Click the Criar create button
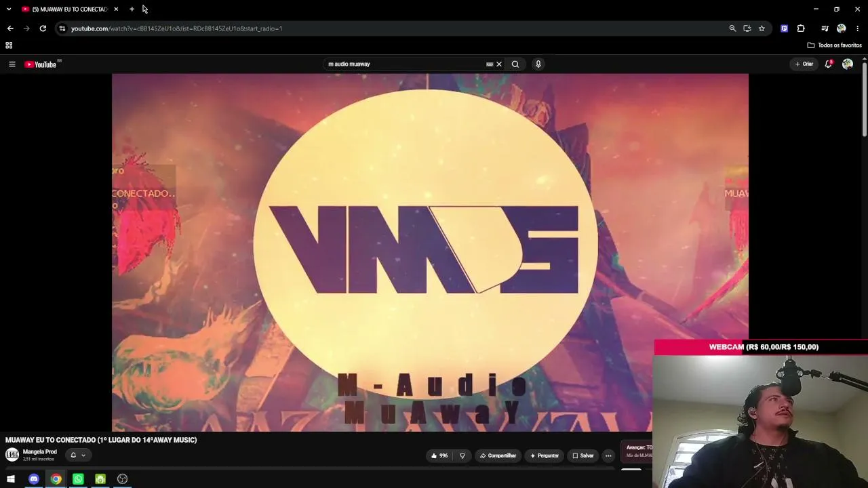 (804, 64)
